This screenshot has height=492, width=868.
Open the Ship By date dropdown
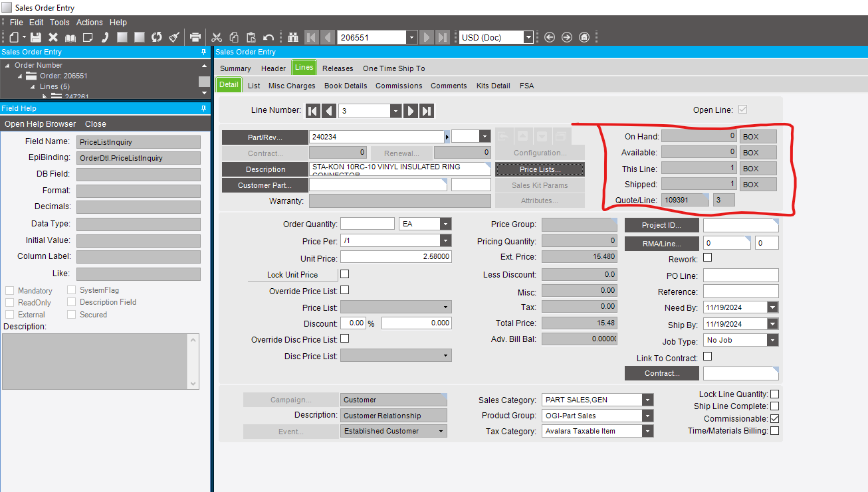(x=772, y=324)
